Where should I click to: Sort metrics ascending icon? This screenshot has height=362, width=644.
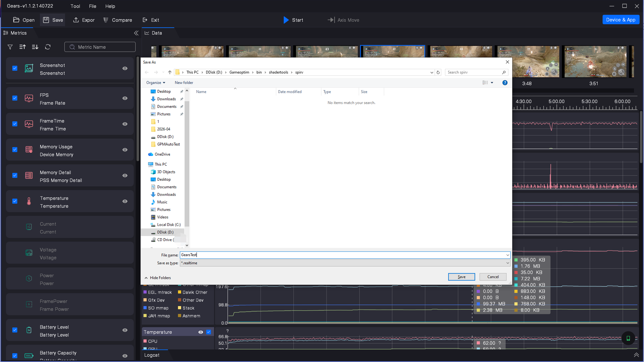[22, 47]
